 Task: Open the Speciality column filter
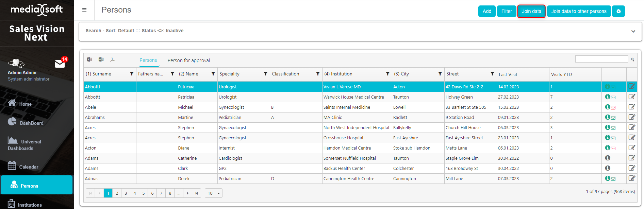pos(265,74)
